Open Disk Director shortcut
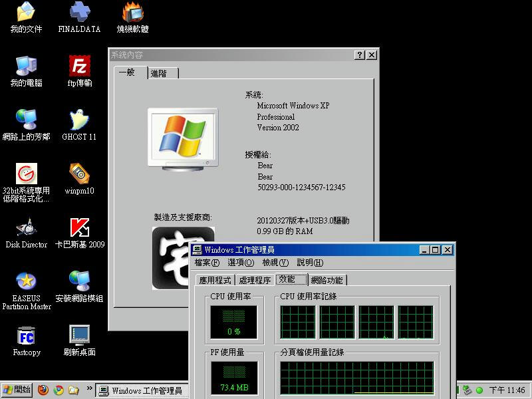The width and height of the screenshot is (532, 399). pyautogui.click(x=26, y=228)
